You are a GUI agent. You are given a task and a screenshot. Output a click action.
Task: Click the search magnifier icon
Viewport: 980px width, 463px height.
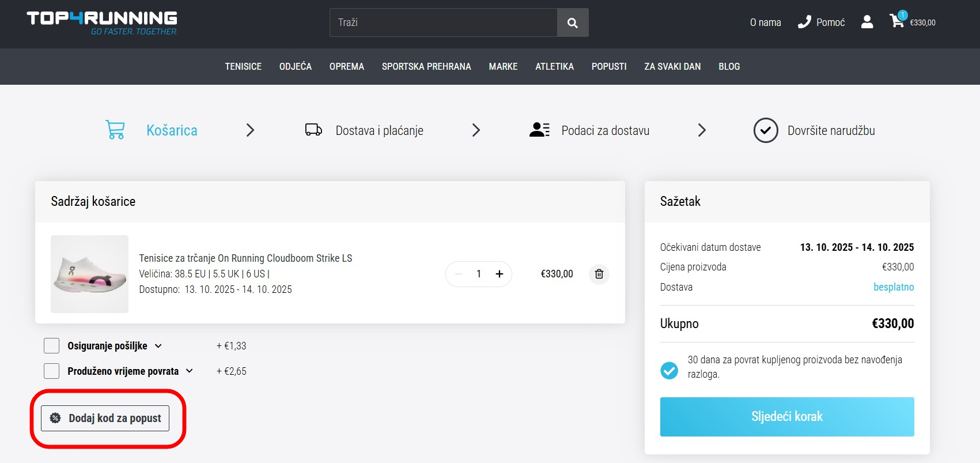coord(572,22)
